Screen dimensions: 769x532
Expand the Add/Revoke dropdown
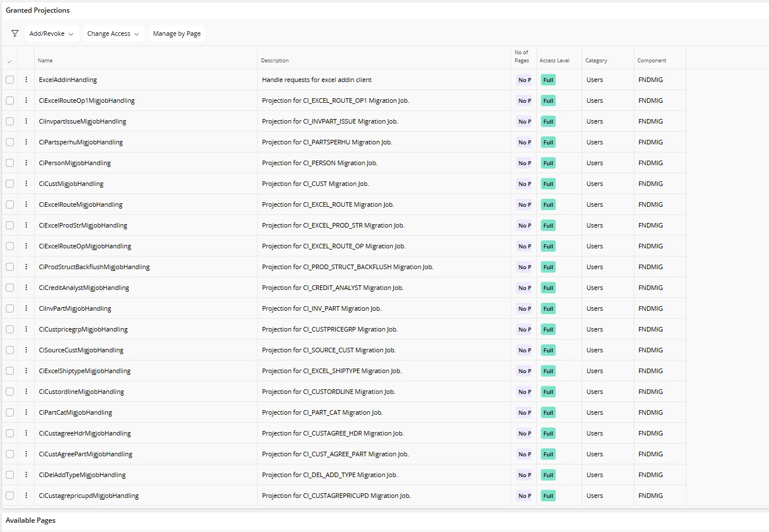(51, 34)
